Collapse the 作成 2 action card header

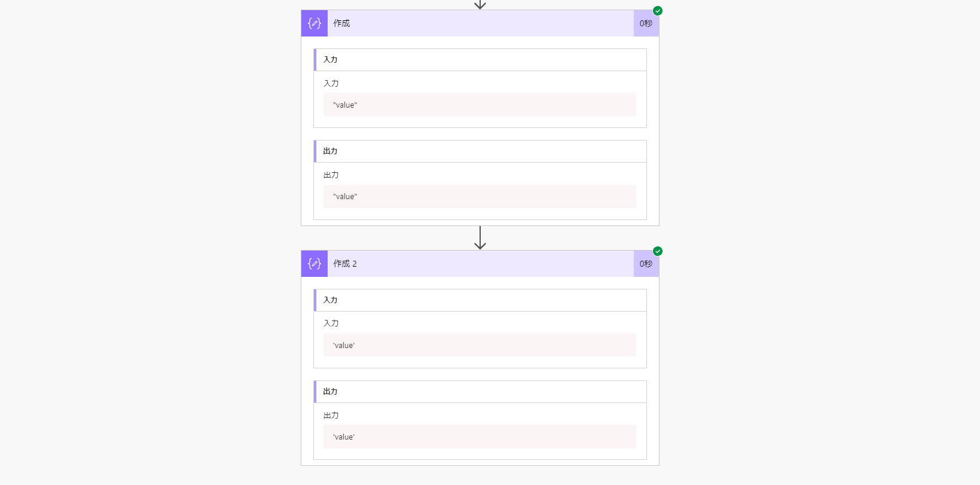(x=478, y=263)
